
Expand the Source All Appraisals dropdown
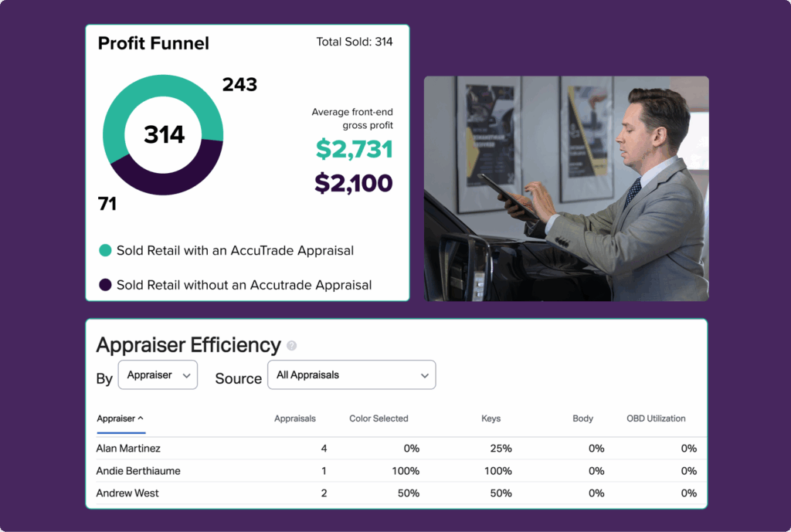(351, 375)
